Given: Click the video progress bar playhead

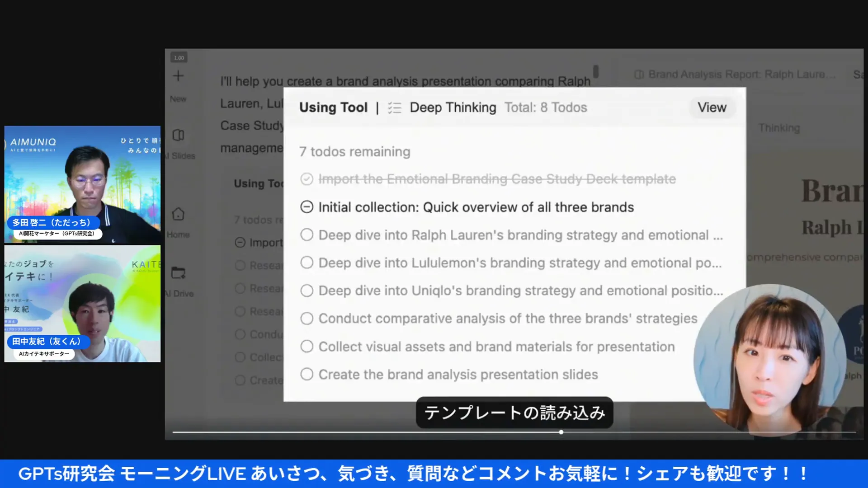Looking at the screenshot, I should [561, 432].
